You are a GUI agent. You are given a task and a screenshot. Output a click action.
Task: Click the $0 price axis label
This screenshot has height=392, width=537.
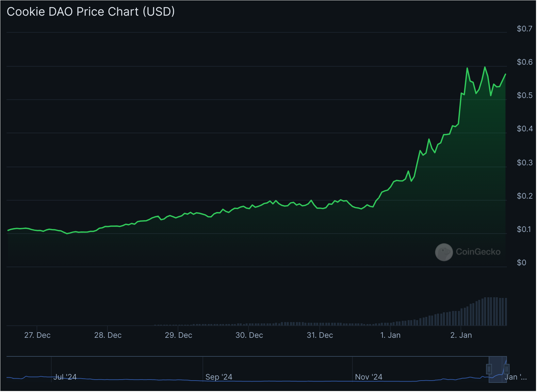521,263
